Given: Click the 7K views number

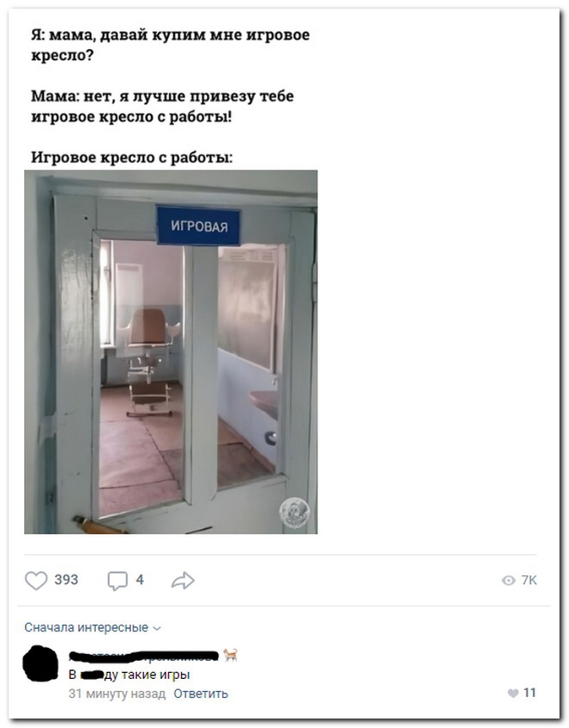Looking at the screenshot, I should [529, 581].
